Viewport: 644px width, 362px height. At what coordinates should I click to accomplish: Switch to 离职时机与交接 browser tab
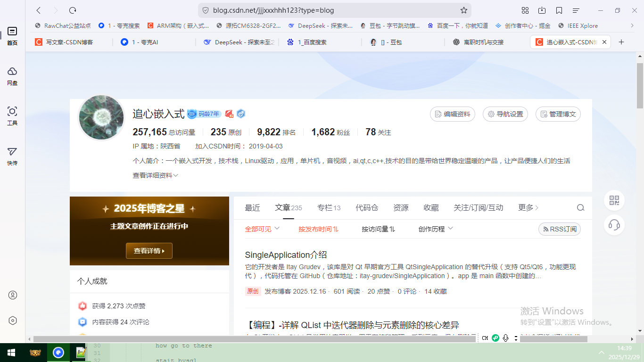coord(483,42)
